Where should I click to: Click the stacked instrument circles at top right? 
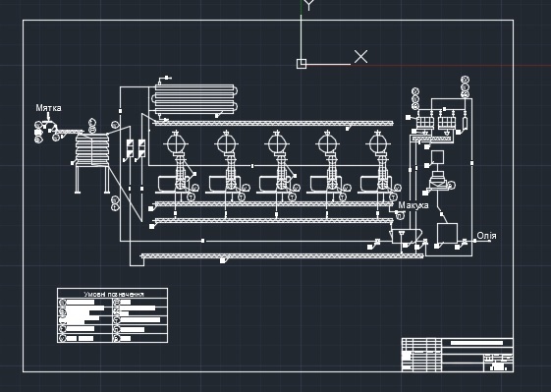(465, 86)
